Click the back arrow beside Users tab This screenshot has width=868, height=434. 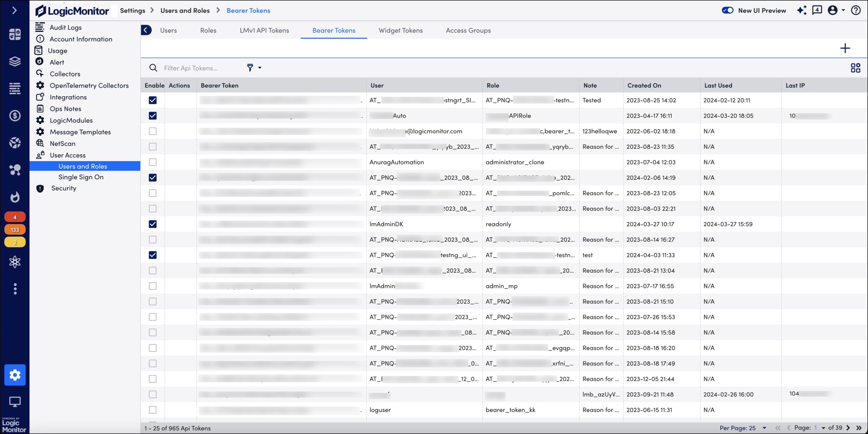tap(146, 30)
